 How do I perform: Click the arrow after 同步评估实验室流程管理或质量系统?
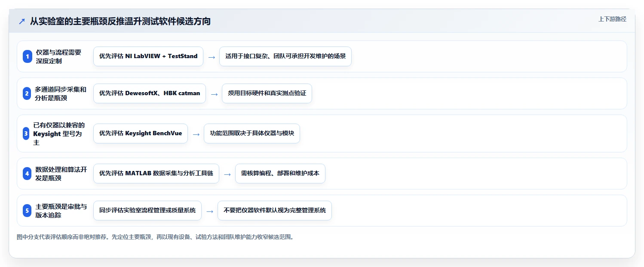(x=210, y=211)
